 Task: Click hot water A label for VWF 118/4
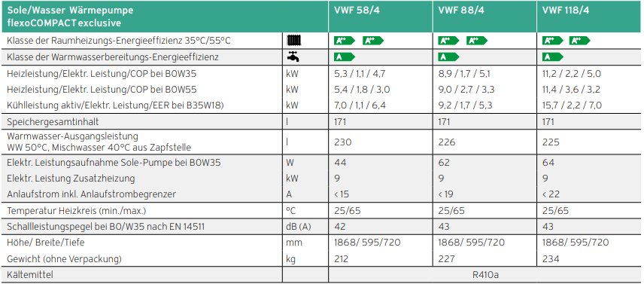553,57
